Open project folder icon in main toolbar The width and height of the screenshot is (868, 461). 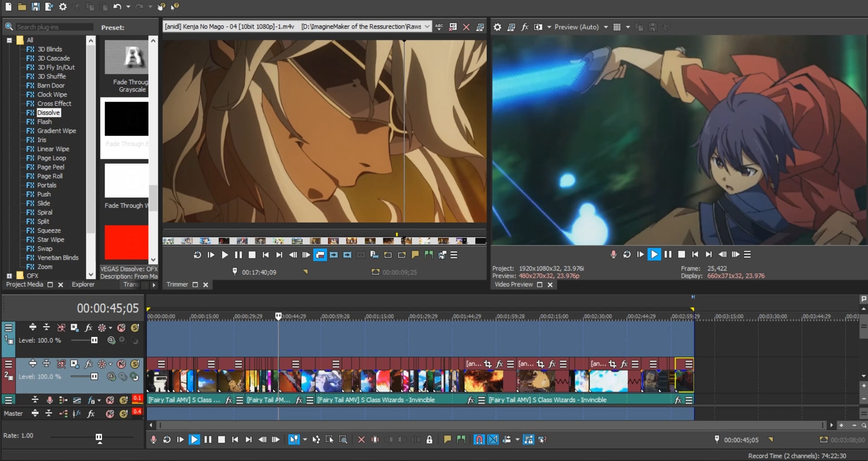pos(22,6)
